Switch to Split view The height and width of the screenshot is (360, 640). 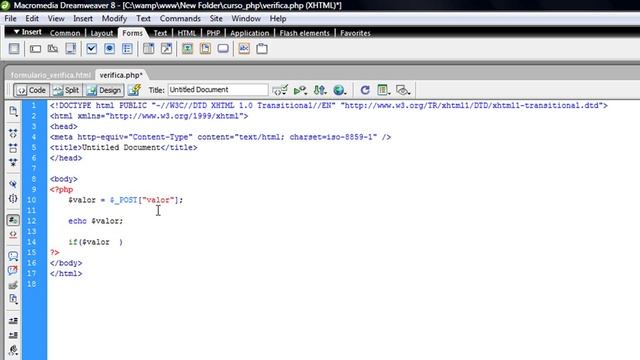click(67, 90)
